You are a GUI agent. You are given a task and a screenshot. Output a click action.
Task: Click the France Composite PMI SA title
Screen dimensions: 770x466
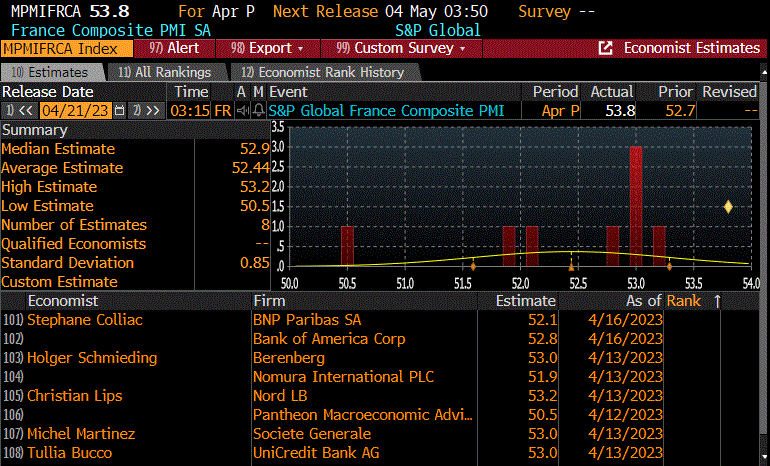[x=111, y=30]
